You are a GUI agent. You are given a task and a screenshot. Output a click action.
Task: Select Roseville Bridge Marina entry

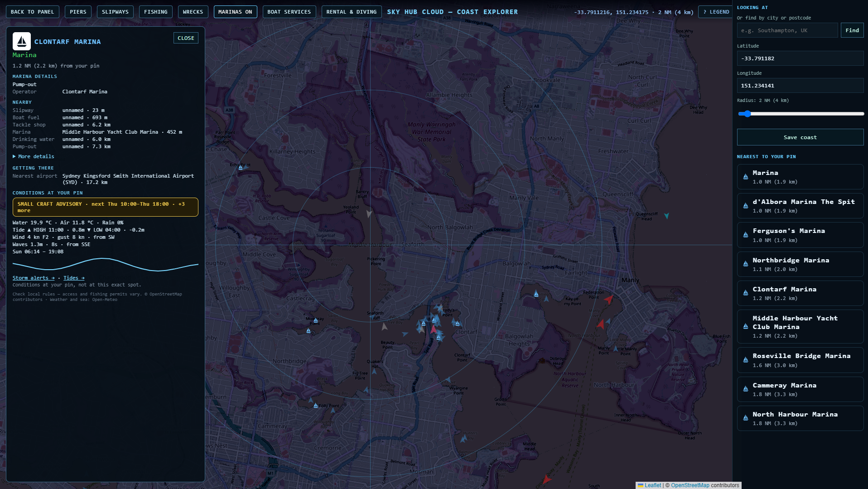click(x=800, y=360)
